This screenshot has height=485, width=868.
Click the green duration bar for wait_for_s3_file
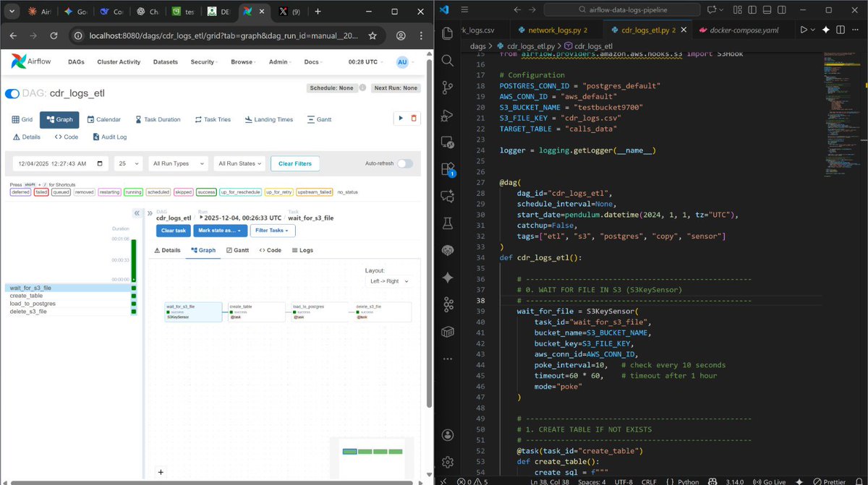(132, 287)
